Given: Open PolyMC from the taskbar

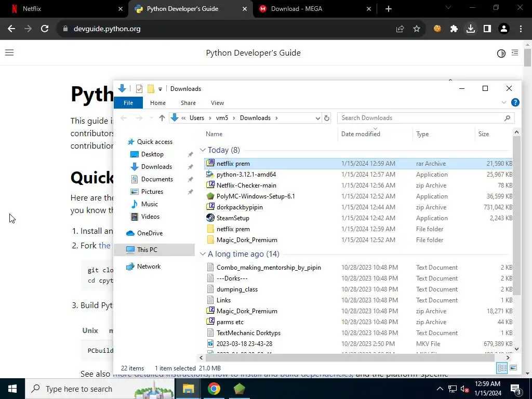Looking at the screenshot, I should pyautogui.click(x=239, y=389).
